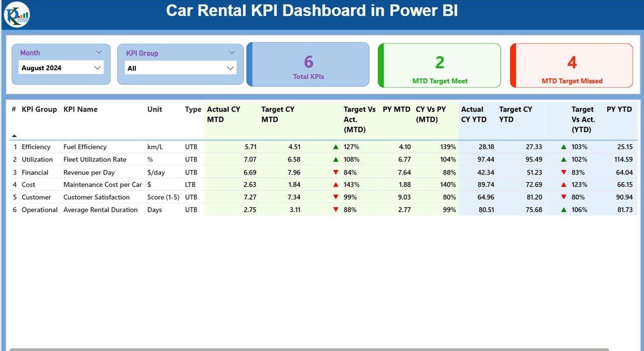Select the MTD Target Missed card
644x351 pixels.
coord(572,66)
